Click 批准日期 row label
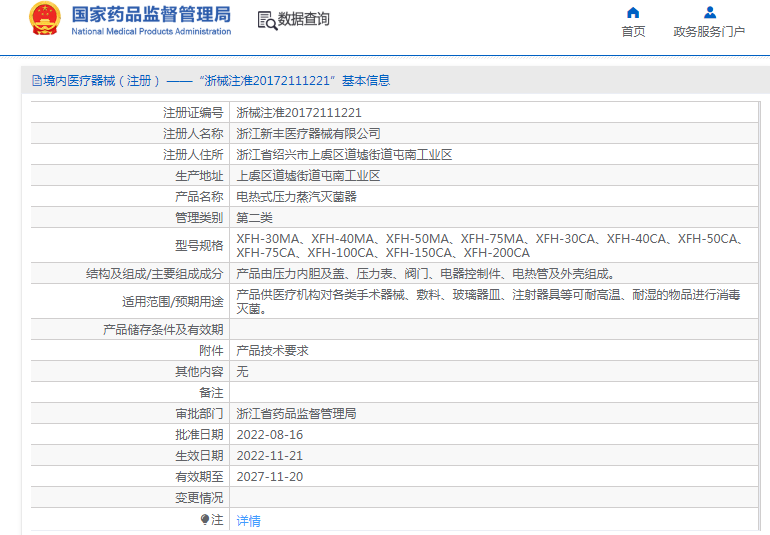This screenshot has height=535, width=770. tap(199, 435)
